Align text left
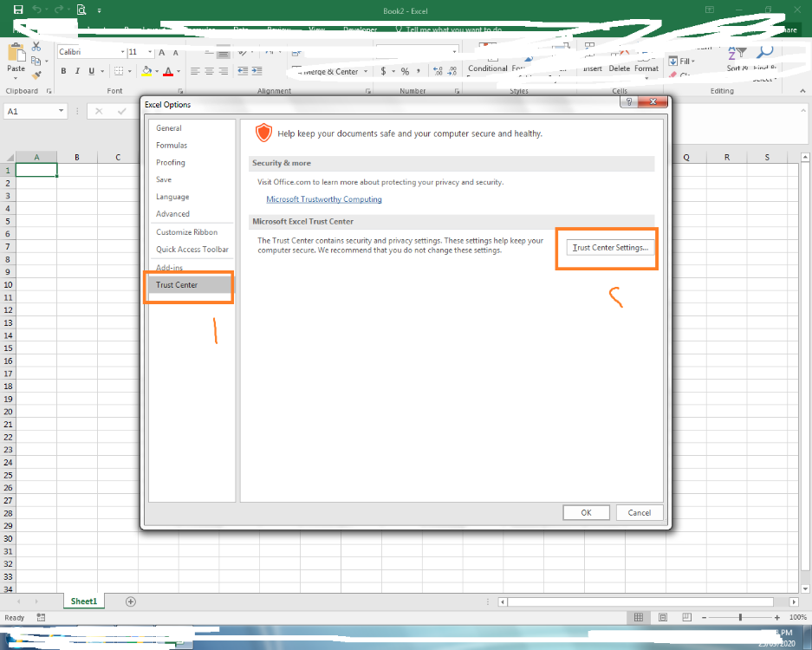The height and width of the screenshot is (650, 812). 195,71
